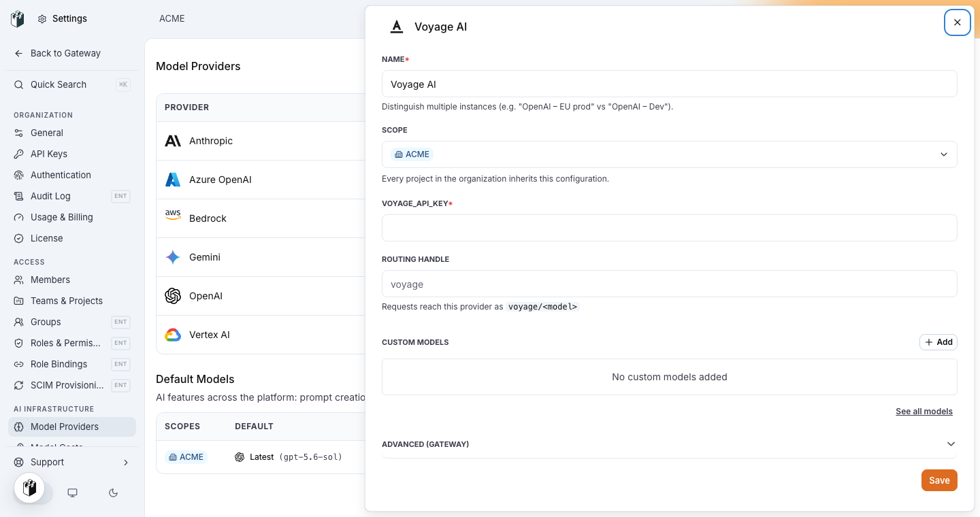The image size is (980, 517).
Task: Select the ACME breadcrumb
Action: (172, 18)
